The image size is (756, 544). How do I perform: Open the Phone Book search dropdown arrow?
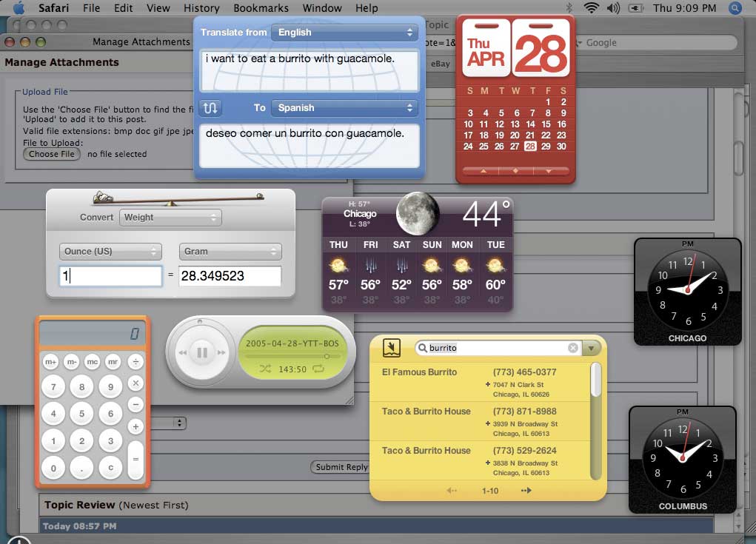coord(591,348)
